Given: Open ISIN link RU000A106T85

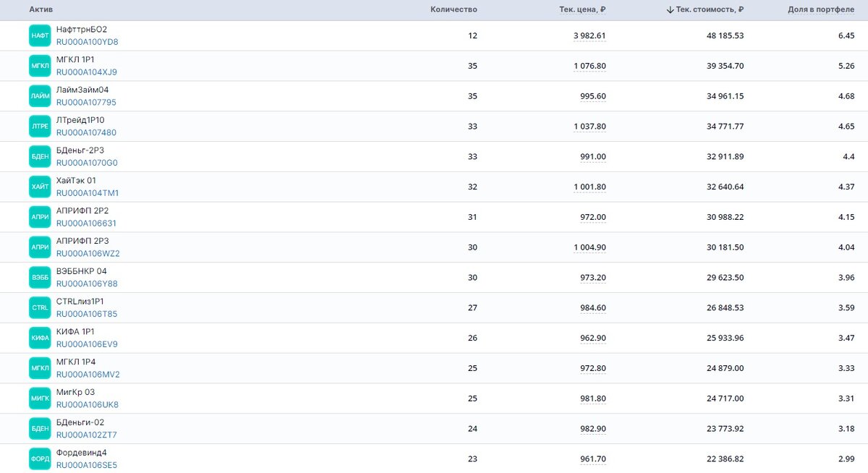Looking at the screenshot, I should point(87,314).
